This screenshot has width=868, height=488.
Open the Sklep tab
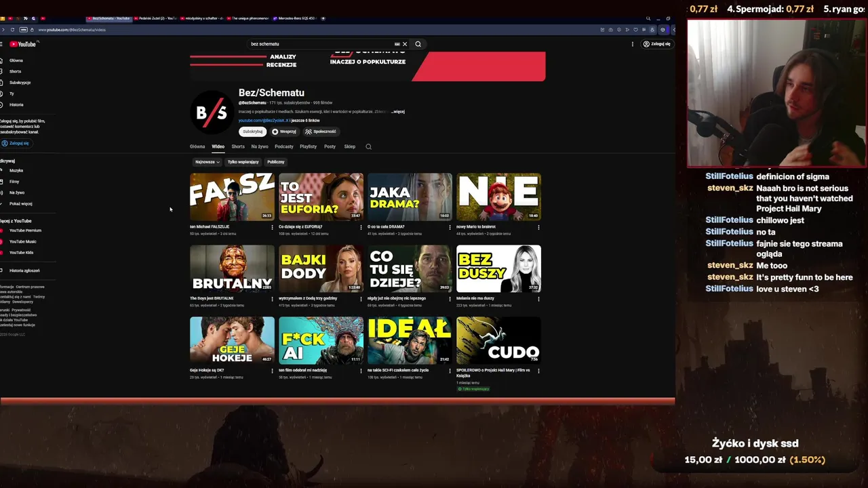(349, 146)
